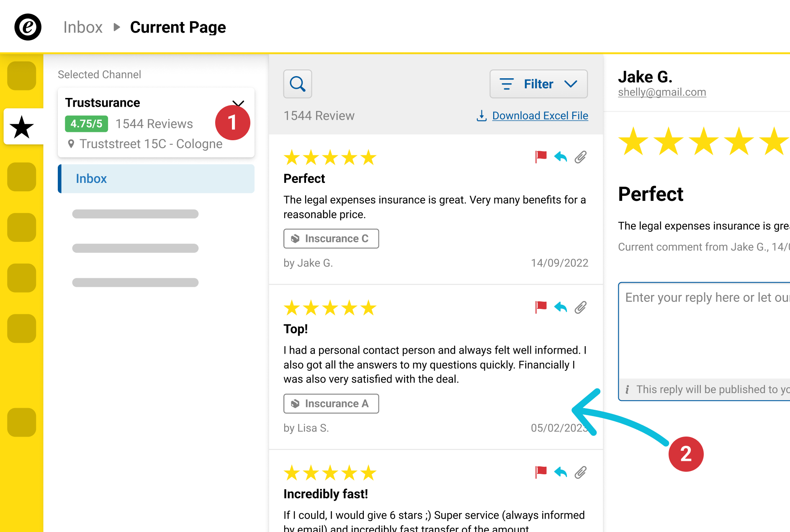Open the search magnifier button
This screenshot has width=790, height=532.
pos(298,84)
